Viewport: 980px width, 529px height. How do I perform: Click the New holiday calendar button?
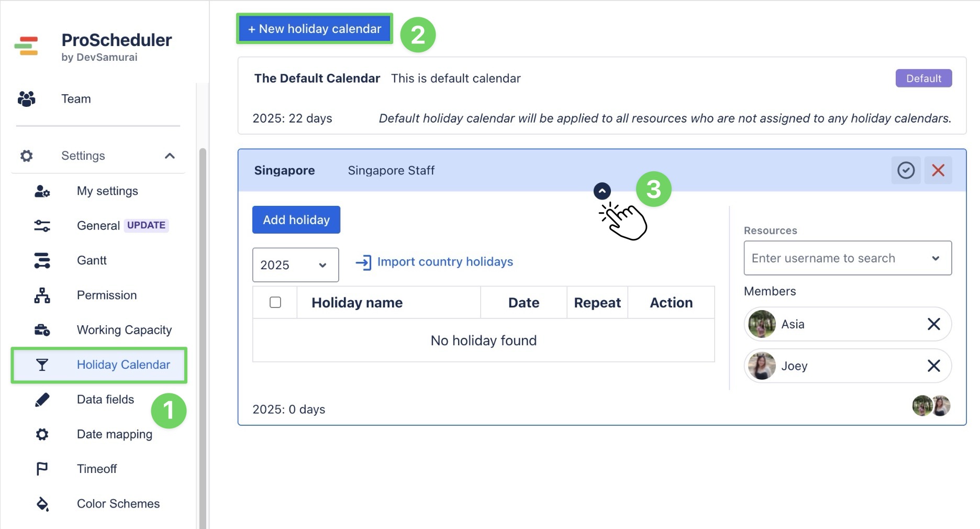(x=314, y=29)
